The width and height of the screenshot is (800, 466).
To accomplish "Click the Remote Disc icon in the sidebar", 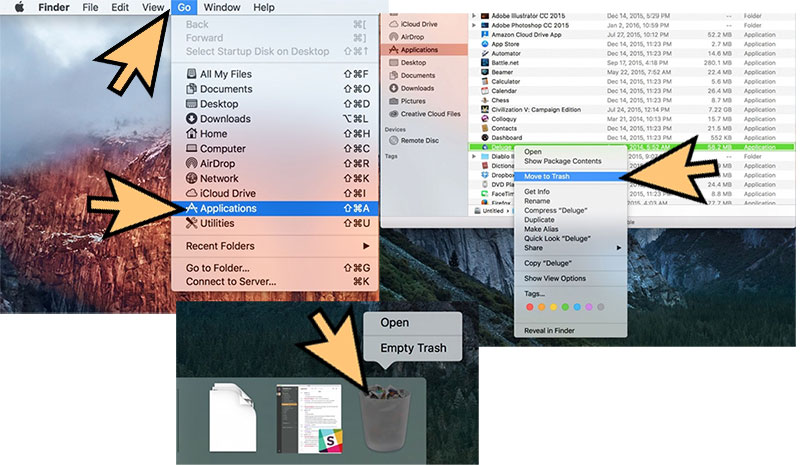I will (392, 141).
